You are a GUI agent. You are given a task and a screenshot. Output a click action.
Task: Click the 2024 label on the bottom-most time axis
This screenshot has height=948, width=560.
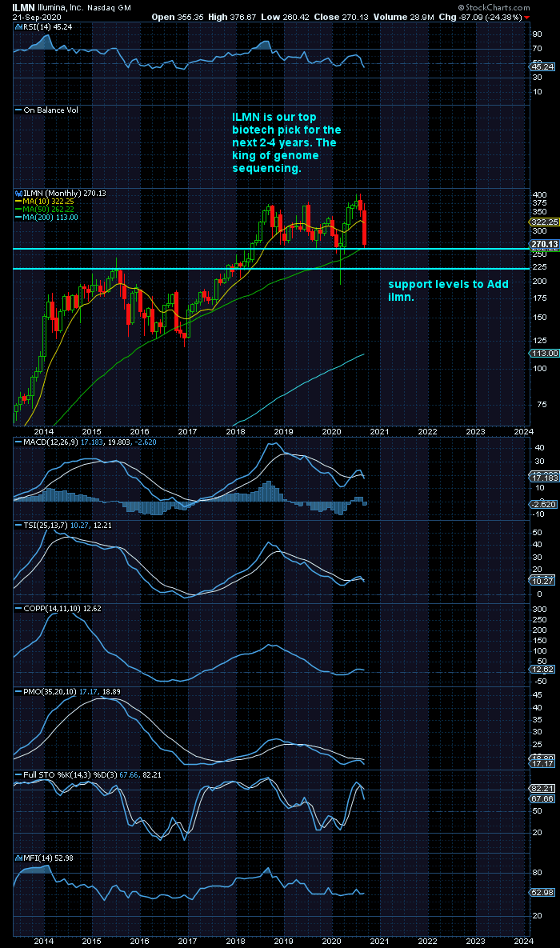point(523,942)
